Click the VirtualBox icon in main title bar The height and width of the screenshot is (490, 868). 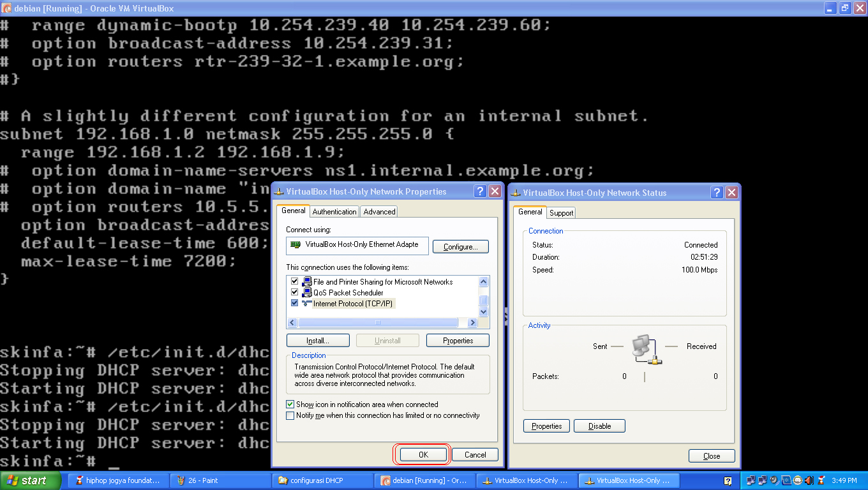pyautogui.click(x=7, y=8)
